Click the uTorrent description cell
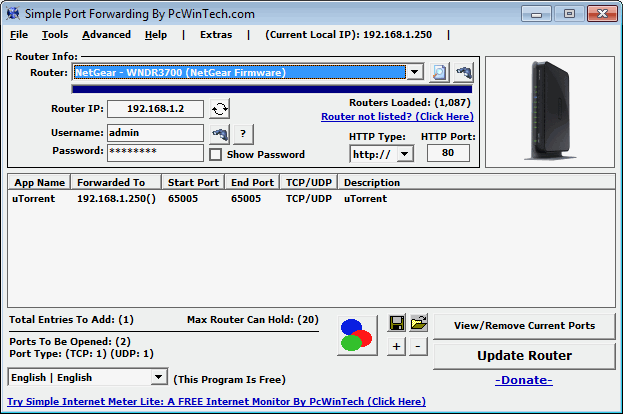Viewport: 623px width, 414px height. (x=365, y=199)
